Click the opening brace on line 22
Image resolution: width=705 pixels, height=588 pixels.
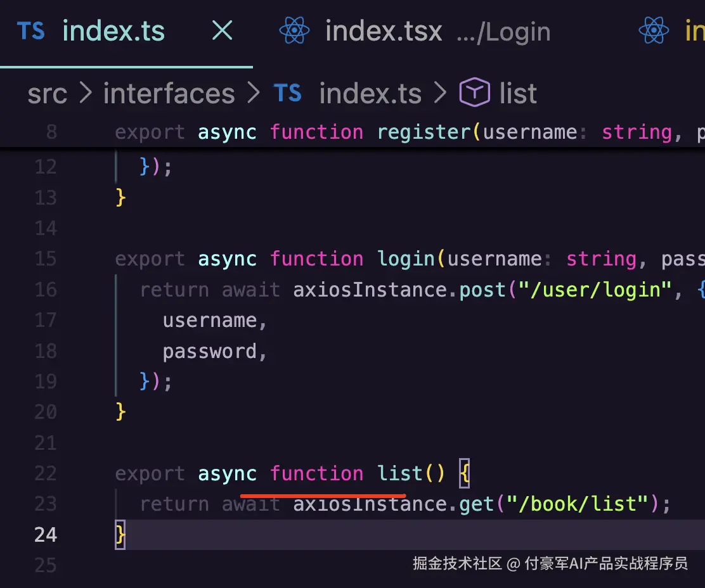click(465, 473)
